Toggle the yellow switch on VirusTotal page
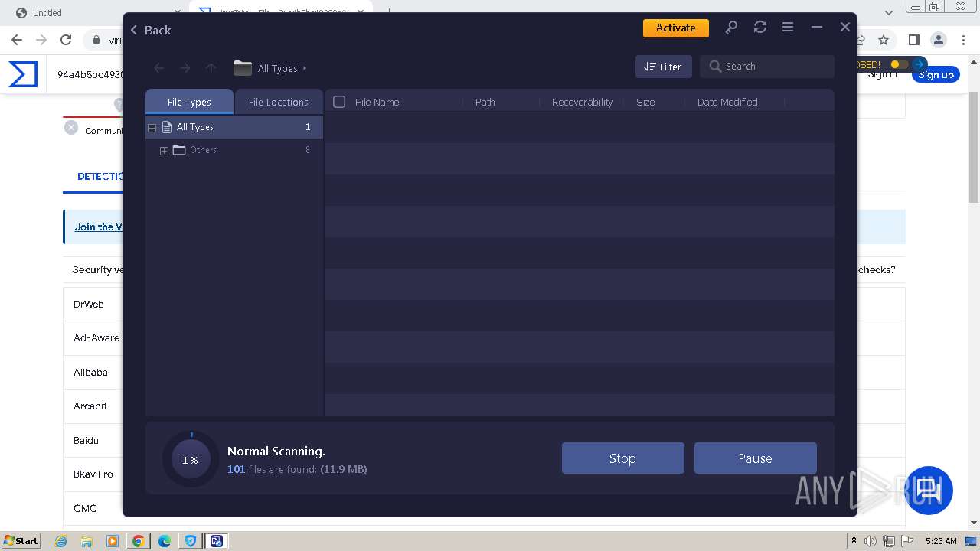This screenshot has width=980, height=551. 900,64
